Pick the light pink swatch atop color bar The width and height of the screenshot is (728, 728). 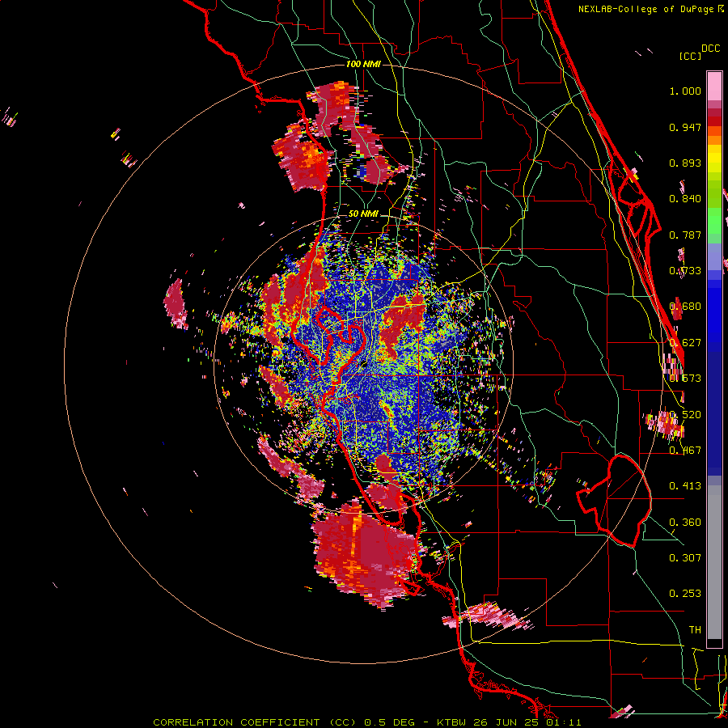(x=714, y=87)
